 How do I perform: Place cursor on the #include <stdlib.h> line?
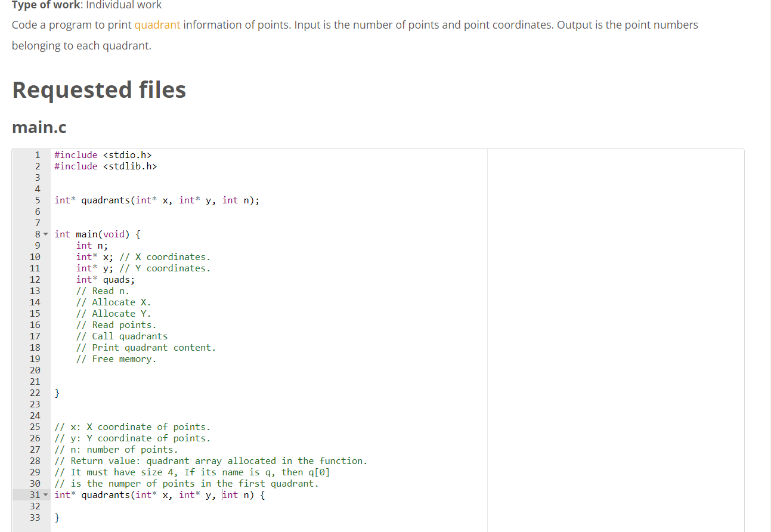pyautogui.click(x=105, y=166)
